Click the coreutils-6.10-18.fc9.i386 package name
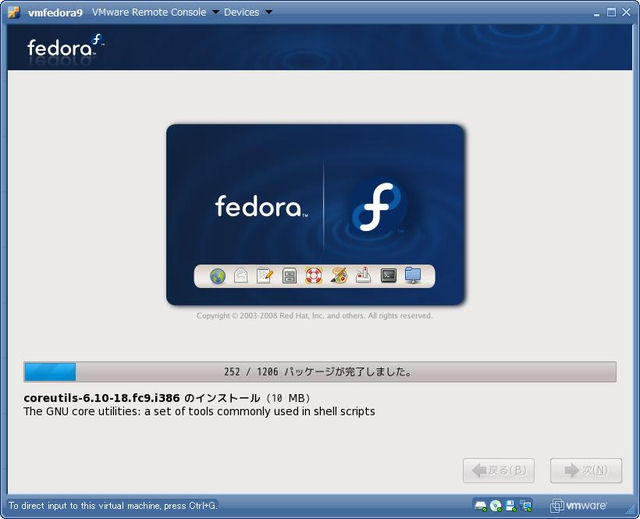Image resolution: width=640 pixels, height=519 pixels. tap(102, 398)
